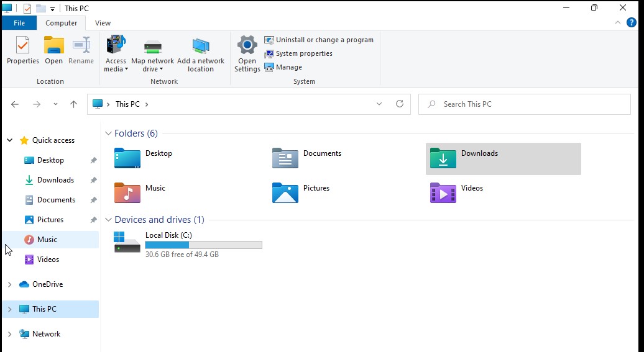Viewport: 644px width, 352px height.
Task: Open Settings gear icon in ribbon
Action: point(247,45)
